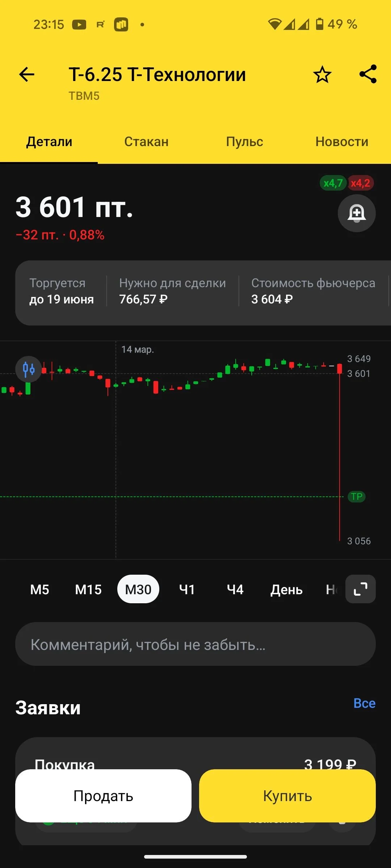391x868 pixels.
Task: Tap the share icon in the header
Action: point(368,74)
